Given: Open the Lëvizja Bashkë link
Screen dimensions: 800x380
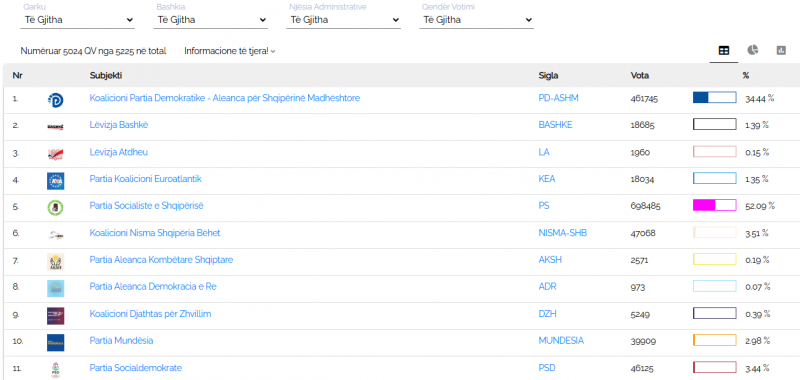Looking at the screenshot, I should pyautogui.click(x=119, y=124).
